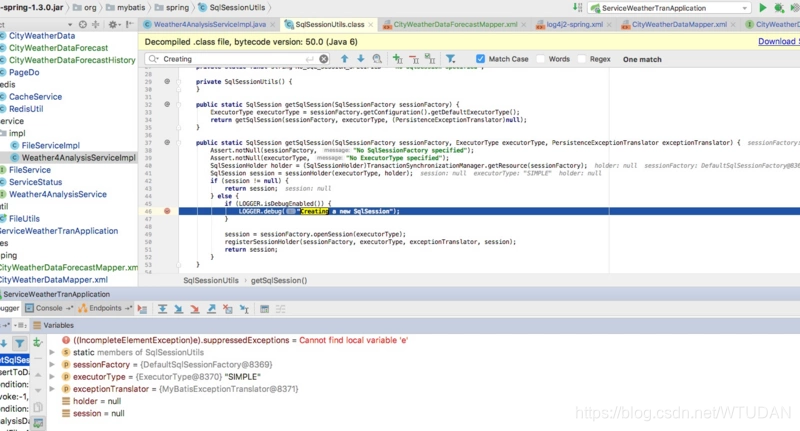Click spring folder breadcrumb
The width and height of the screenshot is (800, 431).
pos(172,8)
